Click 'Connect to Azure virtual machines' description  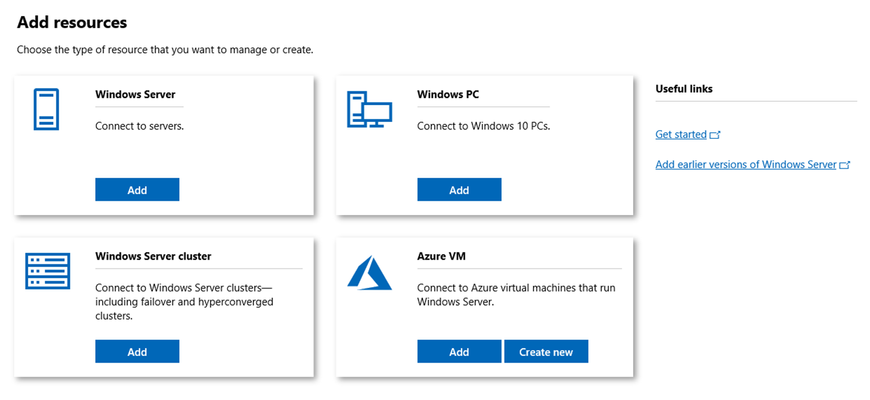pos(516,295)
